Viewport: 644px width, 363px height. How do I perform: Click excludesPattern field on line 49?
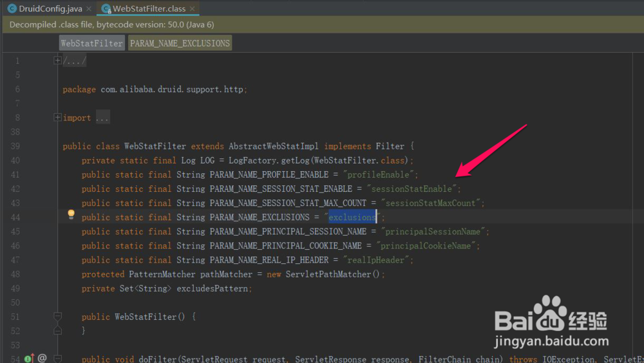[213, 289]
